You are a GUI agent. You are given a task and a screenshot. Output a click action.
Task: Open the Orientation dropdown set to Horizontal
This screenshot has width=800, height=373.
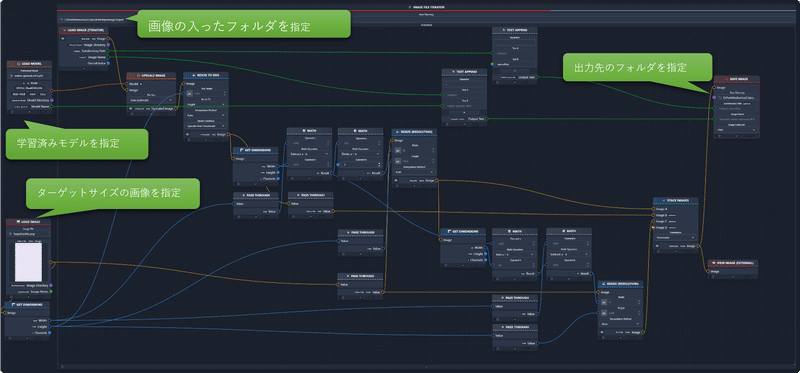675,237
